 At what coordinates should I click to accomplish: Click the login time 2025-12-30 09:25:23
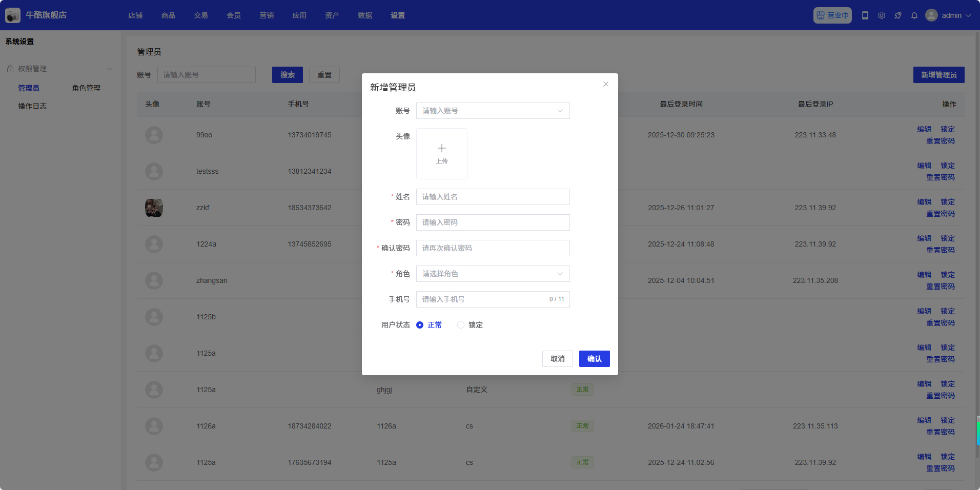pos(681,135)
